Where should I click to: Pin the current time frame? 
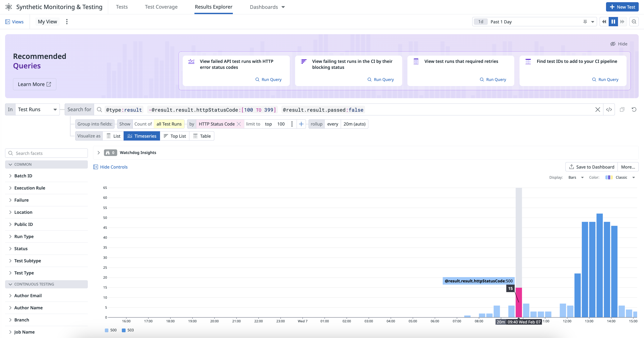click(585, 21)
